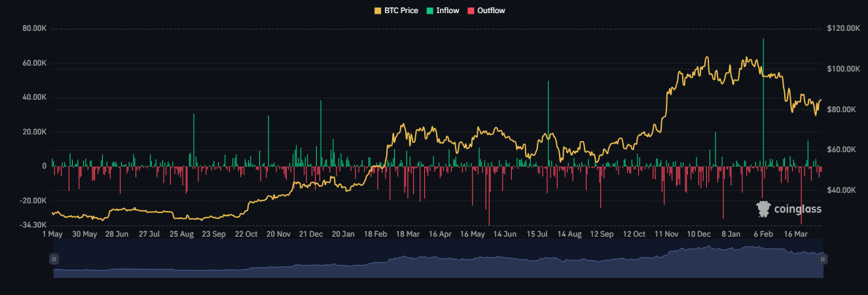The image size is (868, 295).
Task: Click the red Outflow legend swatch
Action: (x=471, y=10)
